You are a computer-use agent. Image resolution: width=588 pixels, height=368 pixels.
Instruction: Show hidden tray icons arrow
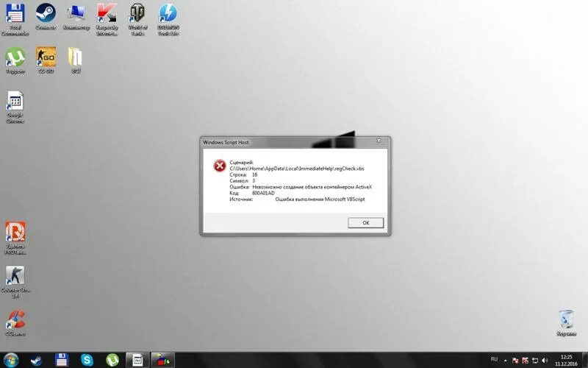coord(506,361)
